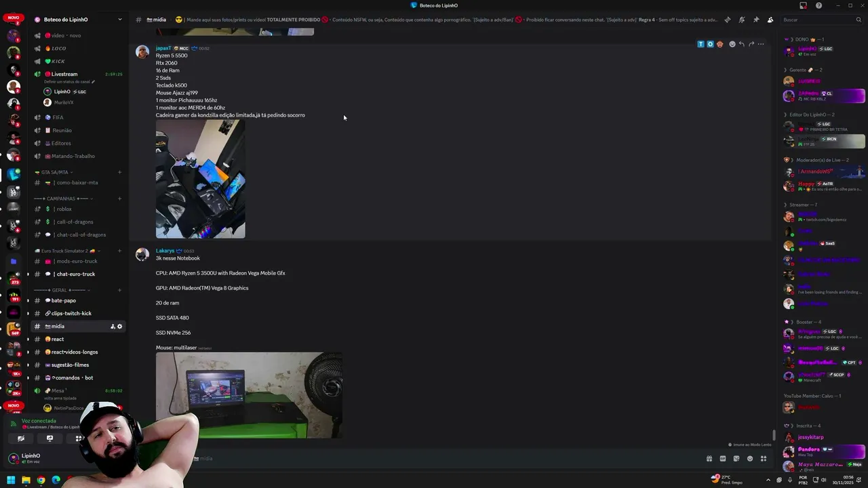Viewport: 868px width, 488px height.
Task: Reply to japaxT's message
Action: [x=741, y=44]
